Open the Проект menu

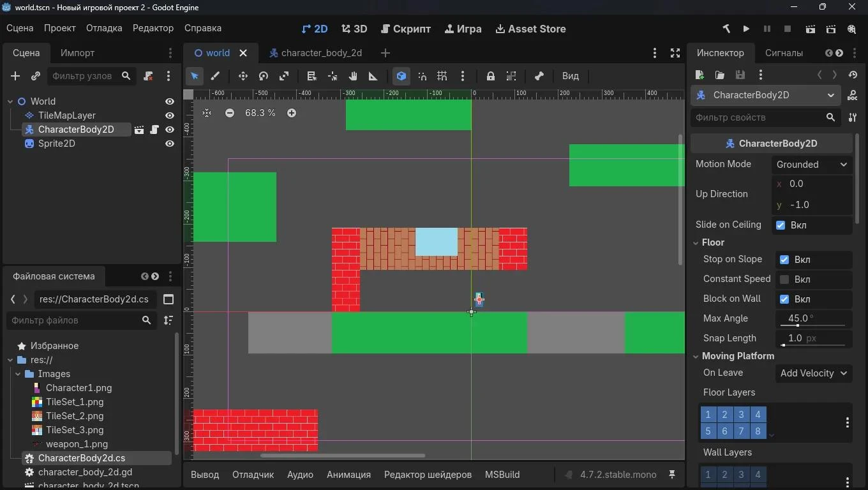60,28
